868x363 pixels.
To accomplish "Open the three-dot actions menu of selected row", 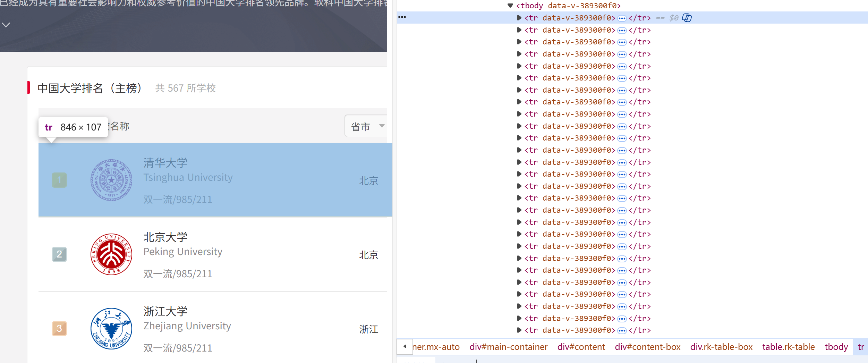I will point(402,17).
